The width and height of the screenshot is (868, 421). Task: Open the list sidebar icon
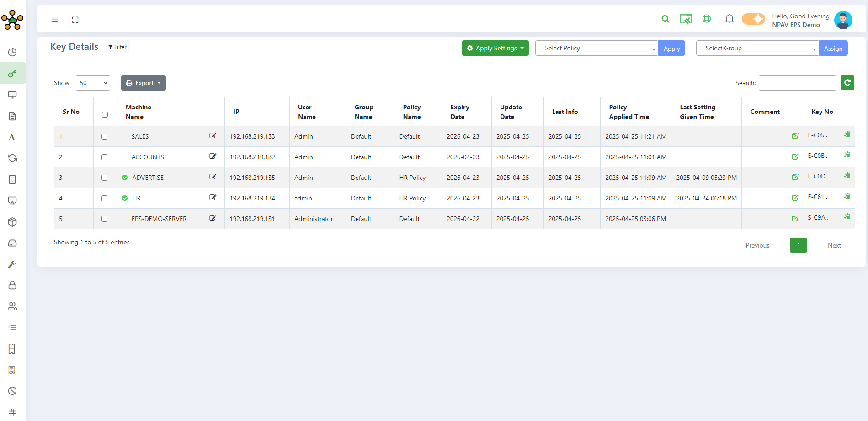[12, 328]
